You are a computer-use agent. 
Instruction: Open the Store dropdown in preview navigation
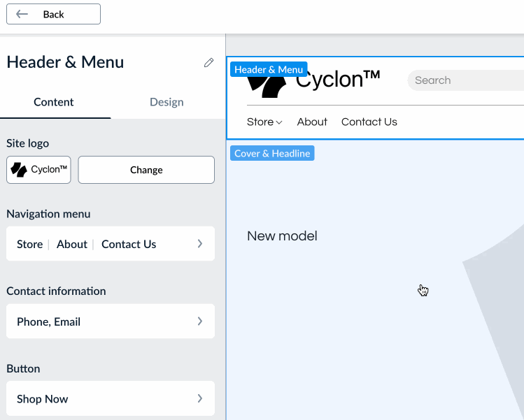click(264, 122)
